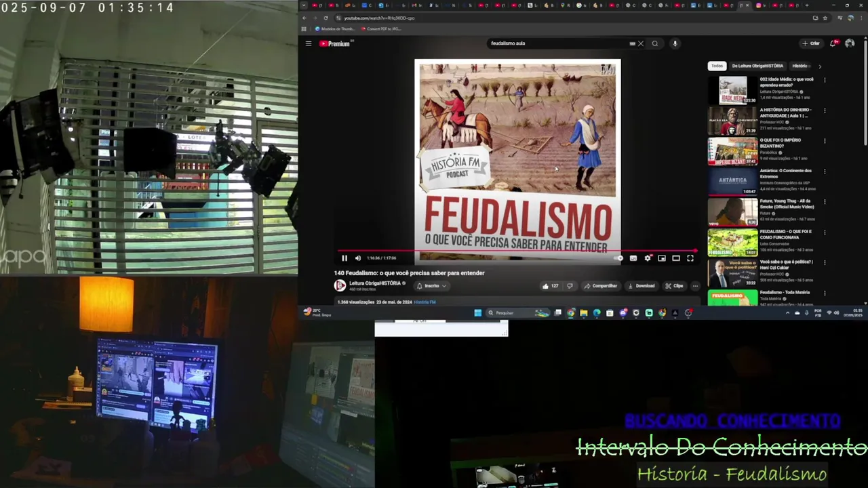Expand the Inscrito subscription dropdown

pyautogui.click(x=431, y=286)
